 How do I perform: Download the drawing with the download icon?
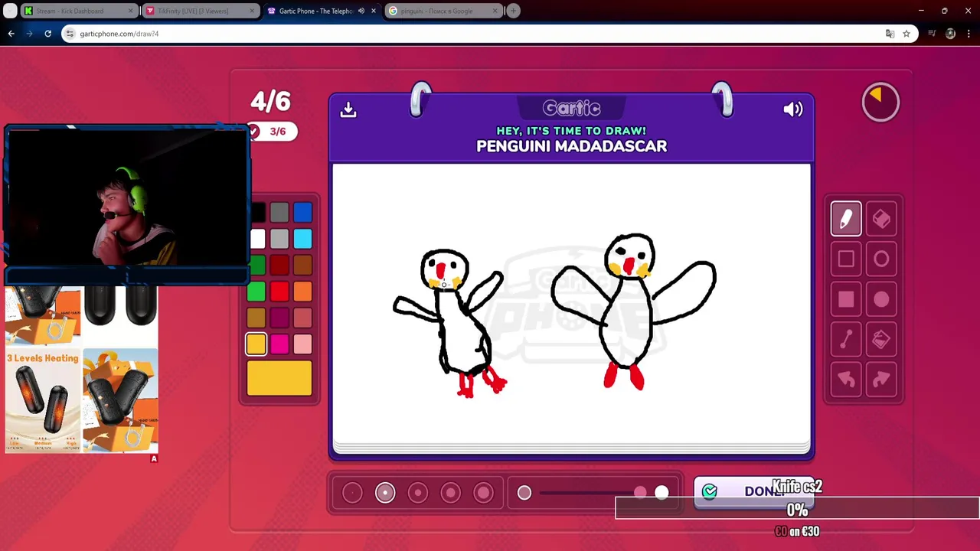click(348, 110)
